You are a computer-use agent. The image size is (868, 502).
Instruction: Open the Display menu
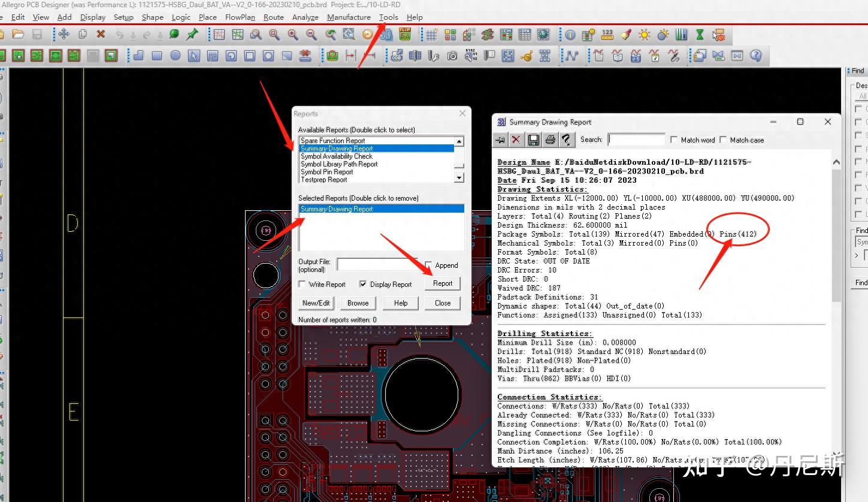pyautogui.click(x=93, y=17)
